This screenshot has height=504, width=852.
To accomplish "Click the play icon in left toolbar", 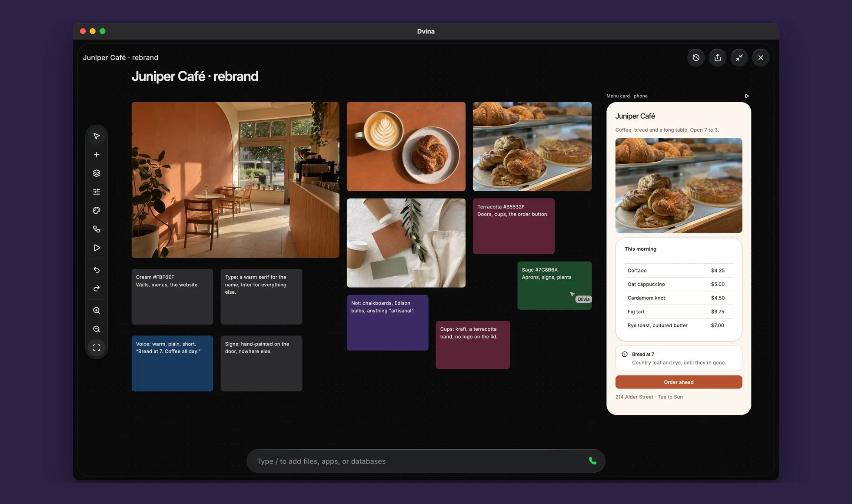I will [x=97, y=248].
